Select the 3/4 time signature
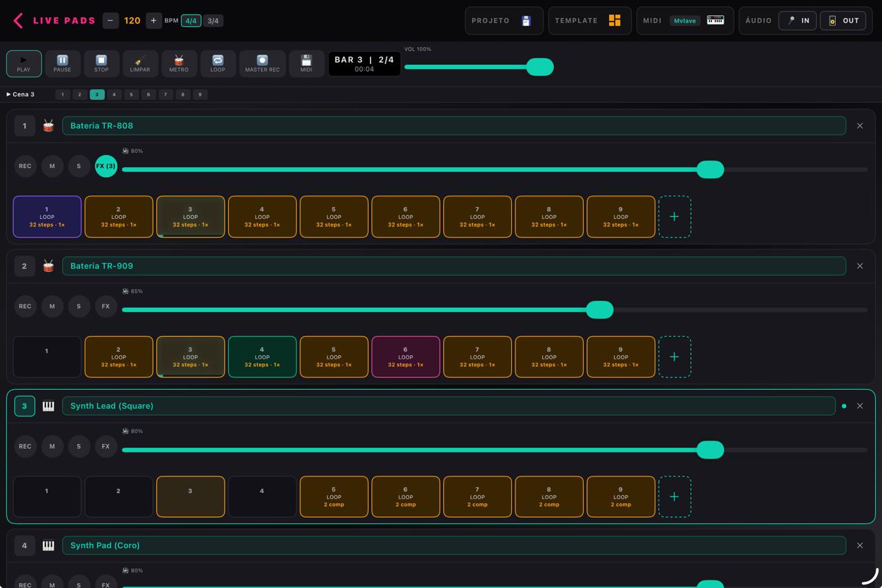The width and height of the screenshot is (882, 588). click(x=213, y=21)
